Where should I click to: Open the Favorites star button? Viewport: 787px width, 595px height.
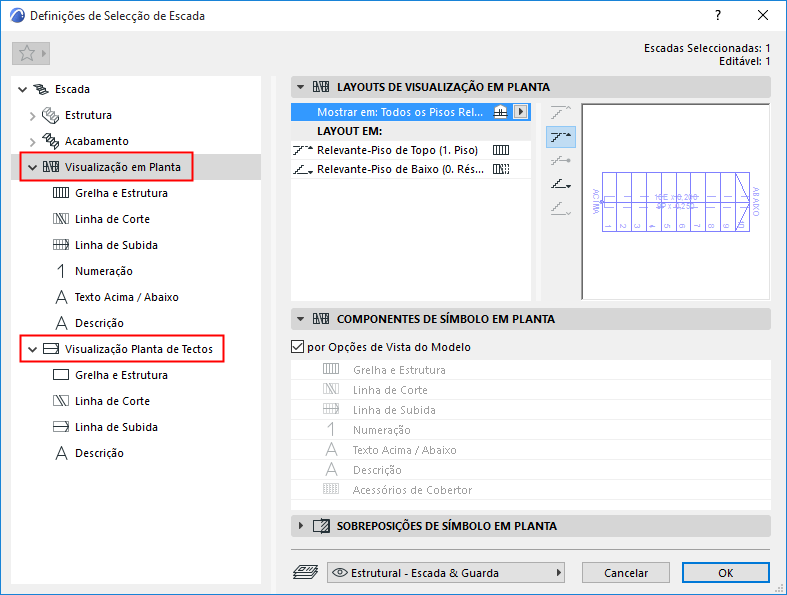31,53
